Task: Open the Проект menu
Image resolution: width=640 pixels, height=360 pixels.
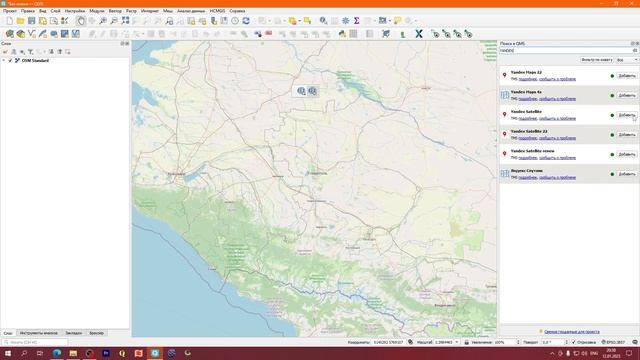Action: (x=10, y=11)
